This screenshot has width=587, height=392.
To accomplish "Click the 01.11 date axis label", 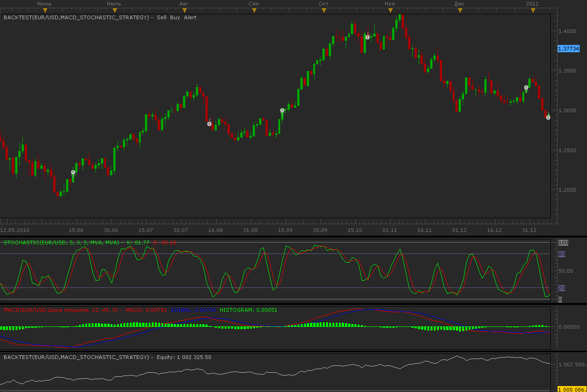I will point(390,230).
